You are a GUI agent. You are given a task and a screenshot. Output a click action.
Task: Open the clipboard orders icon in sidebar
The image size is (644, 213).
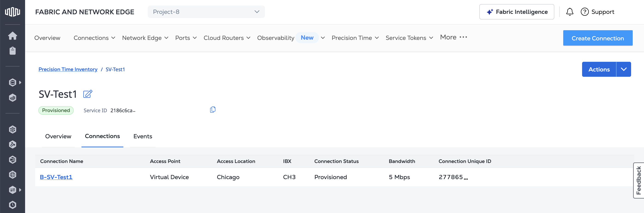point(12,51)
